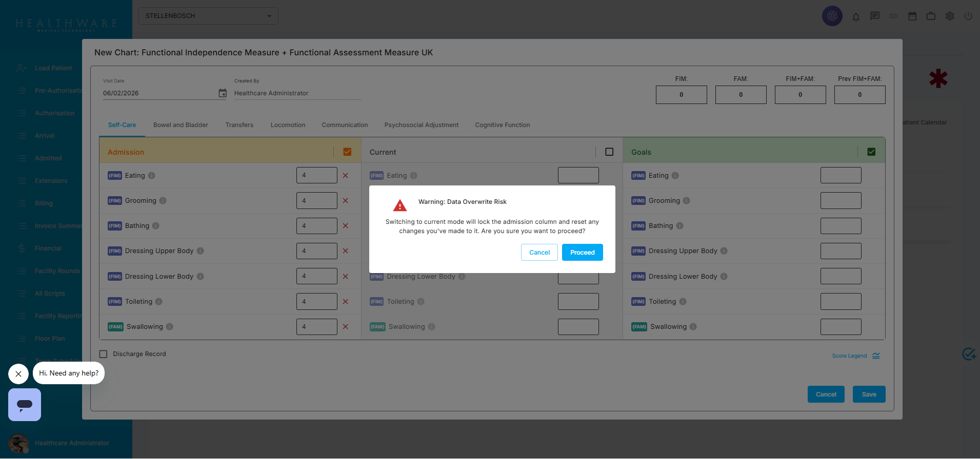Switch to the Bowel and Bladder tab
This screenshot has width=980, height=459.
point(181,125)
